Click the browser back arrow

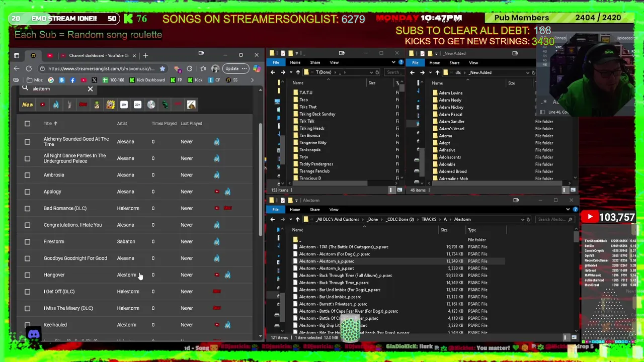(x=17, y=68)
